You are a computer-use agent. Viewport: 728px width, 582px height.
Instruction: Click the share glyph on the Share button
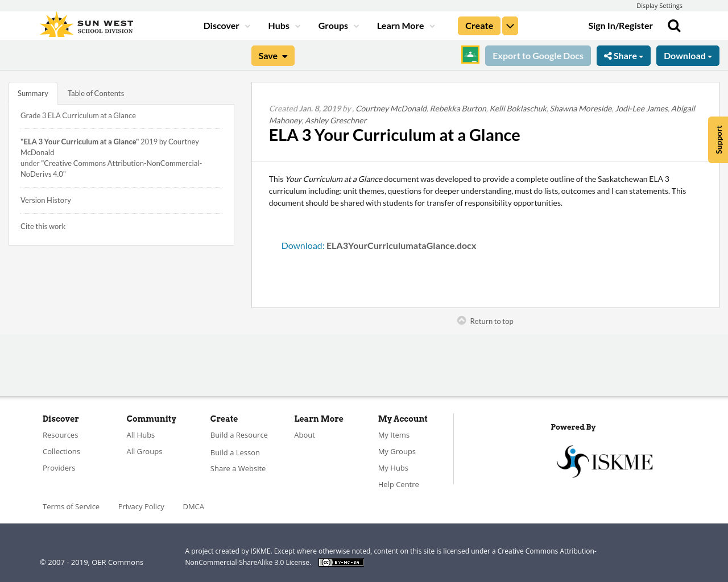[607, 55]
